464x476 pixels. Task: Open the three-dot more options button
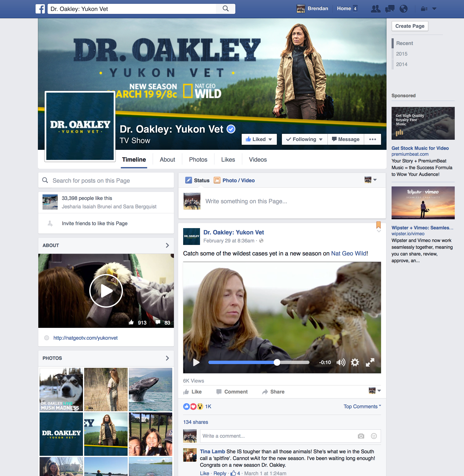372,139
